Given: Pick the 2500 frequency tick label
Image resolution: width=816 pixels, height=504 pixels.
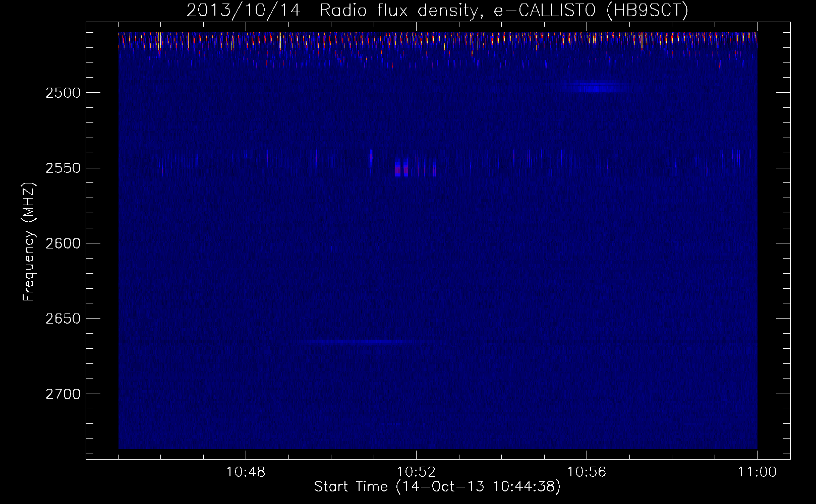Looking at the screenshot, I should [63, 93].
